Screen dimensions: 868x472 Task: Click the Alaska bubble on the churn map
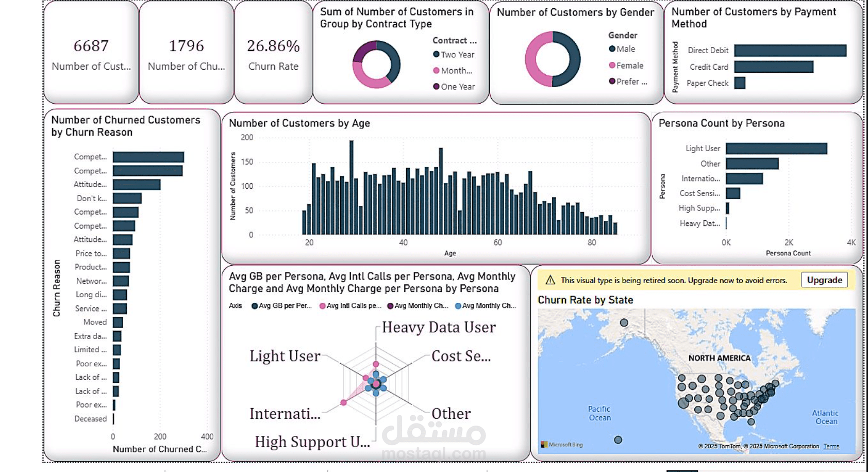pyautogui.click(x=624, y=322)
